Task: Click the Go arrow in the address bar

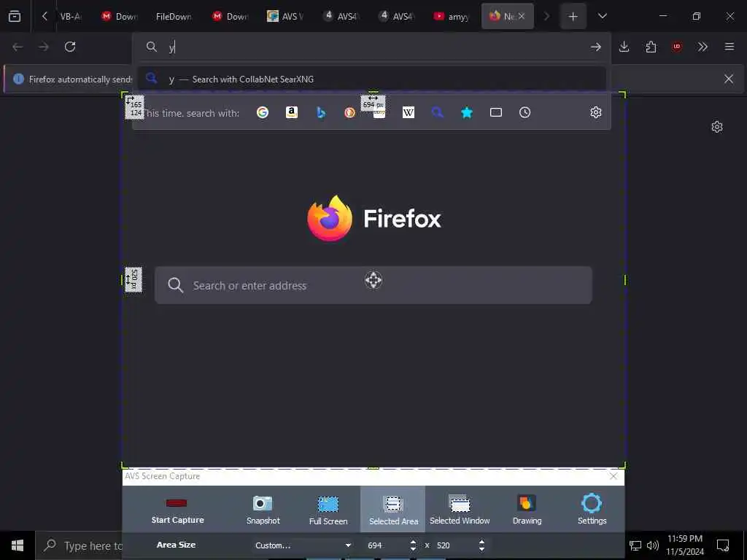Action: [x=595, y=47]
